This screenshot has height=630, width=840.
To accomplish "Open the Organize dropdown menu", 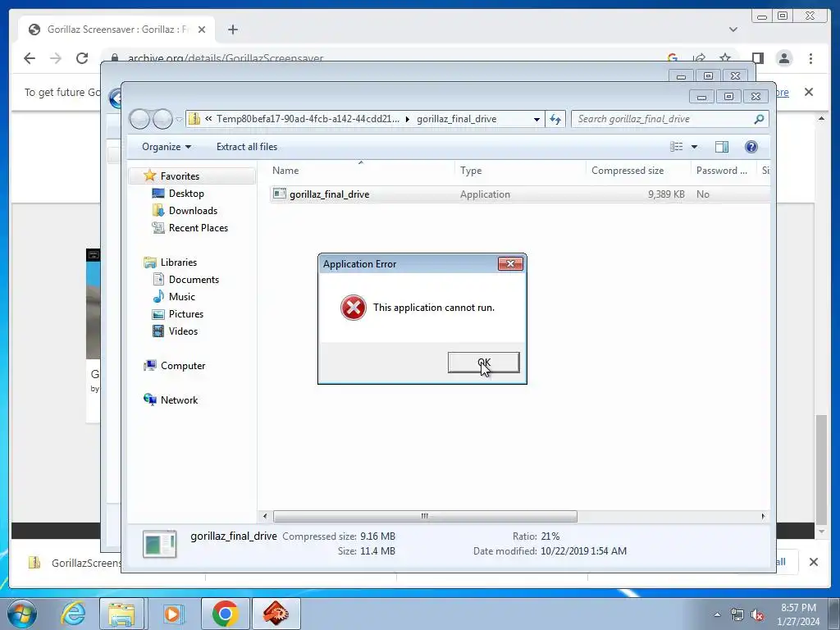I will pyautogui.click(x=166, y=147).
